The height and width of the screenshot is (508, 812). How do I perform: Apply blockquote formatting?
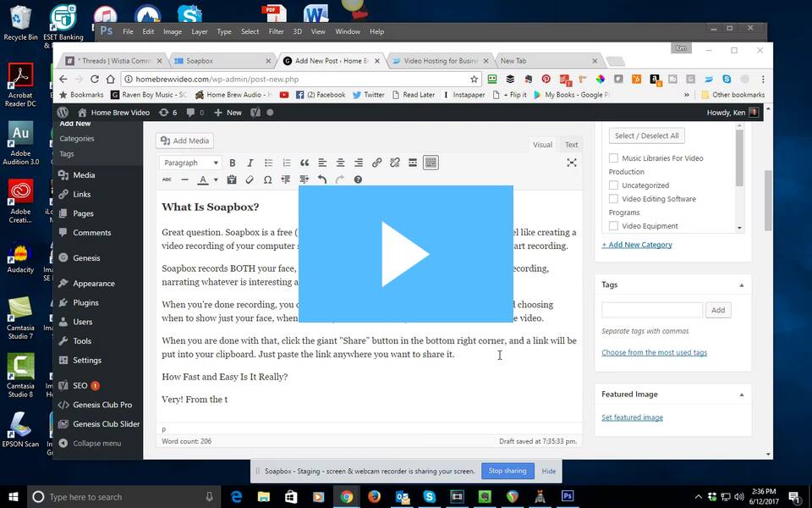pyautogui.click(x=304, y=163)
